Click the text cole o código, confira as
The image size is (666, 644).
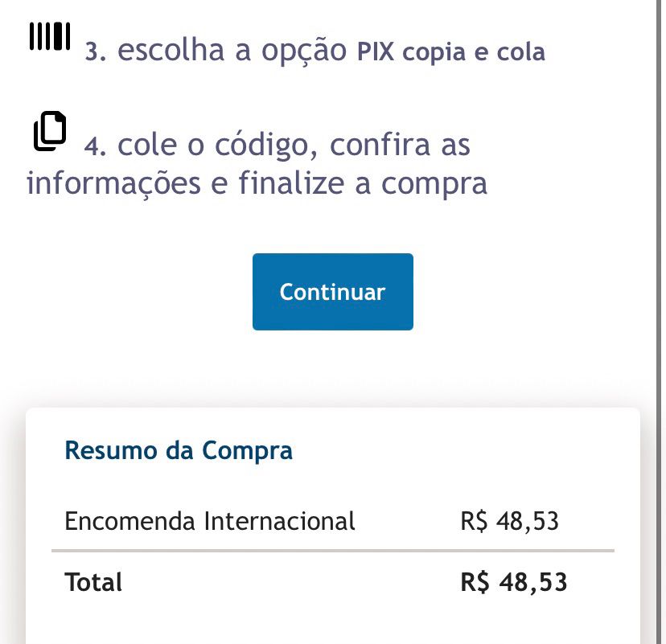click(x=294, y=146)
